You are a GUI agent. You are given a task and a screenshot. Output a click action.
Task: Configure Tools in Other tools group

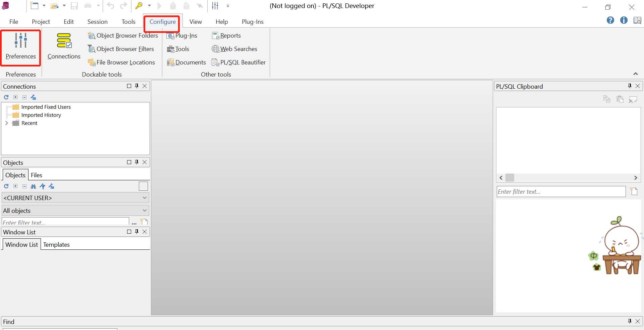(178, 49)
